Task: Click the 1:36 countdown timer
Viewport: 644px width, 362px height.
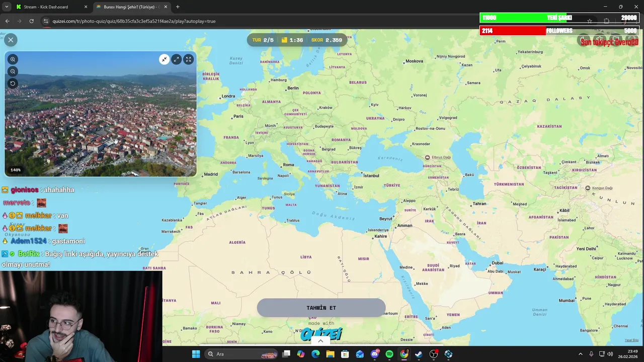Action: [292, 40]
